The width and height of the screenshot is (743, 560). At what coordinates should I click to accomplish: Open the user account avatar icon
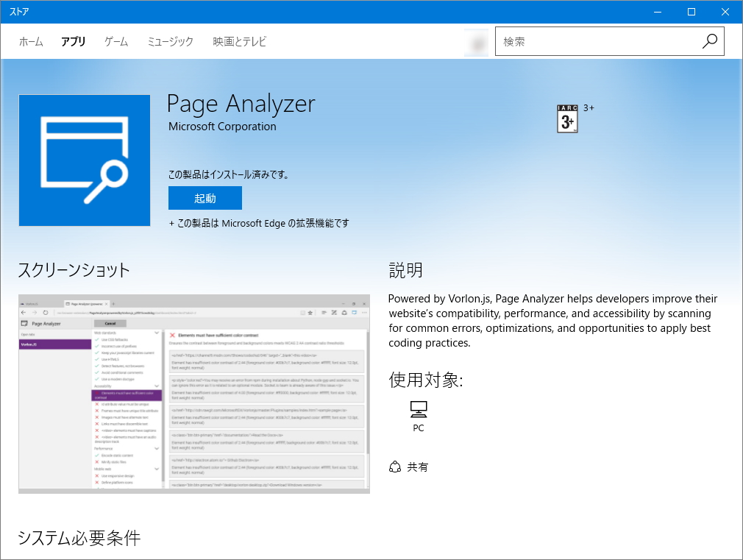pyautogui.click(x=476, y=41)
